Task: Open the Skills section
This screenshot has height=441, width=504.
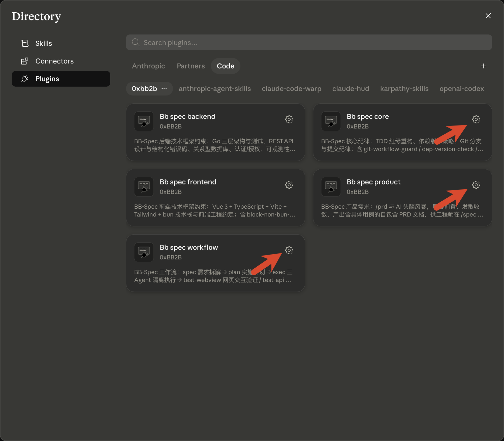Action: tap(61, 43)
